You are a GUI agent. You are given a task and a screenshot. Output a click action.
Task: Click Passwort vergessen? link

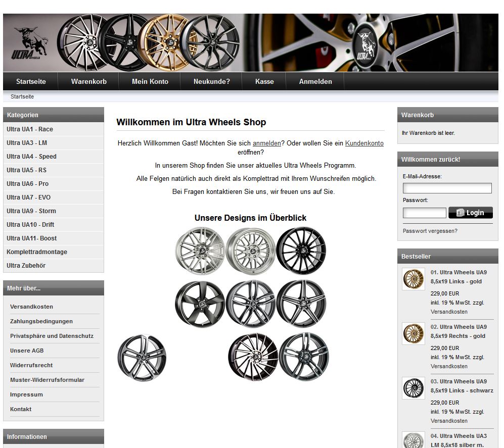pyautogui.click(x=430, y=231)
